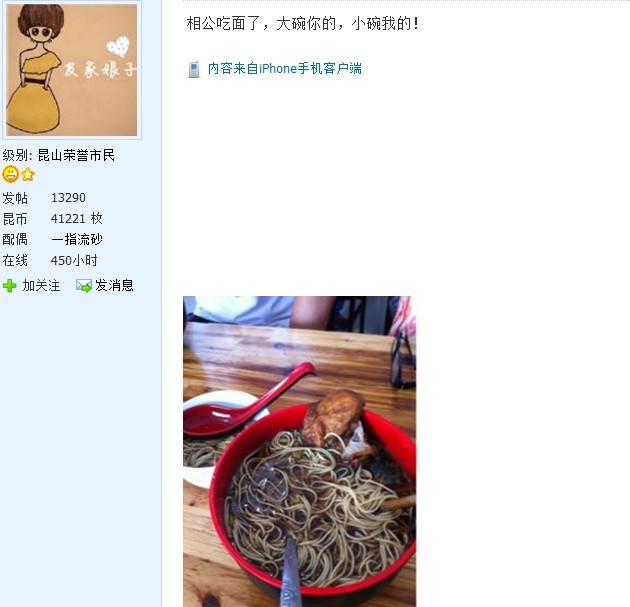Click the 加关注 follow link
This screenshot has width=630, height=607.
tap(41, 286)
